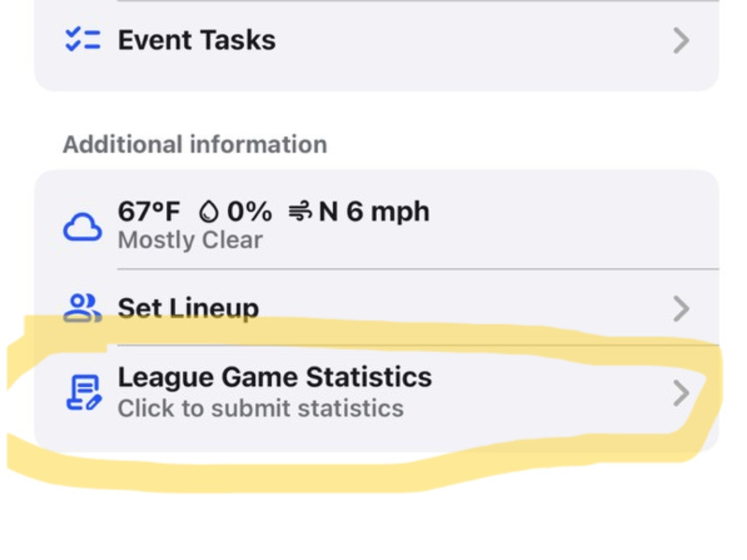Select the Set Lineup label
The height and width of the screenshot is (560, 747).
coord(188,308)
